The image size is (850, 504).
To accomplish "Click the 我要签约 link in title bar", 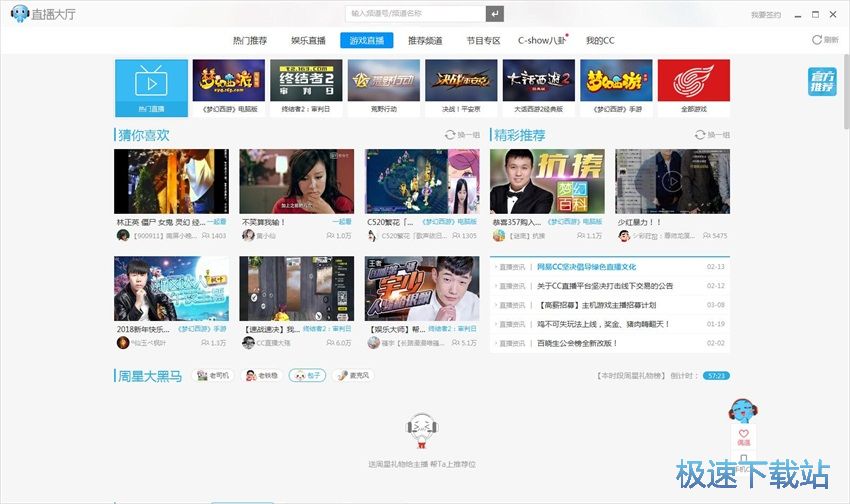I will [765, 15].
